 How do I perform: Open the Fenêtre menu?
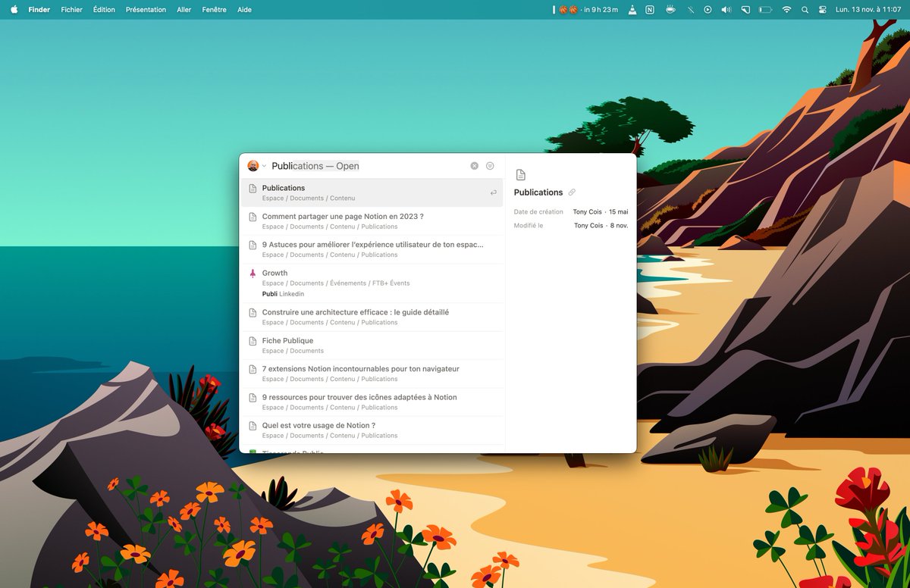click(215, 10)
